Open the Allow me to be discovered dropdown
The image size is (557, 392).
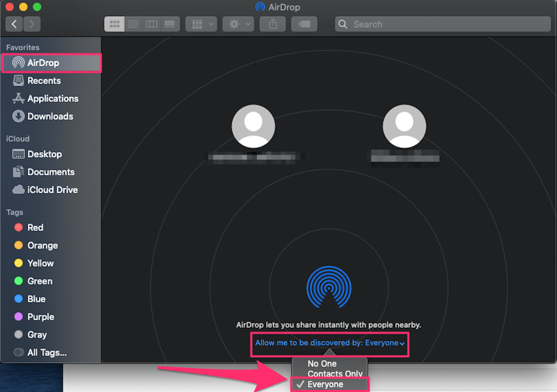click(329, 343)
